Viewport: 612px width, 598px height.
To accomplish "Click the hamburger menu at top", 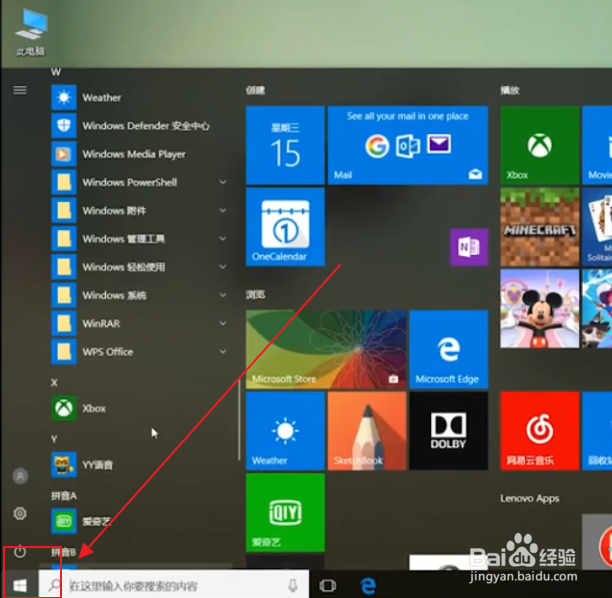I will (20, 90).
